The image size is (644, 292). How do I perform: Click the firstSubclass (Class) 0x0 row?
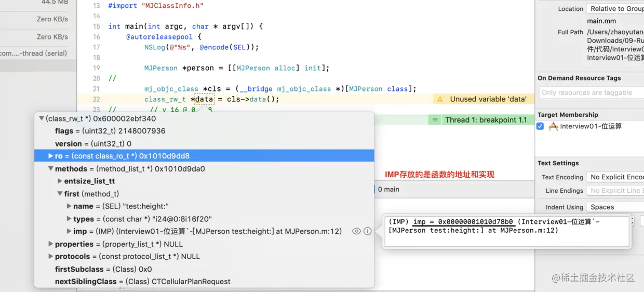[204, 269]
